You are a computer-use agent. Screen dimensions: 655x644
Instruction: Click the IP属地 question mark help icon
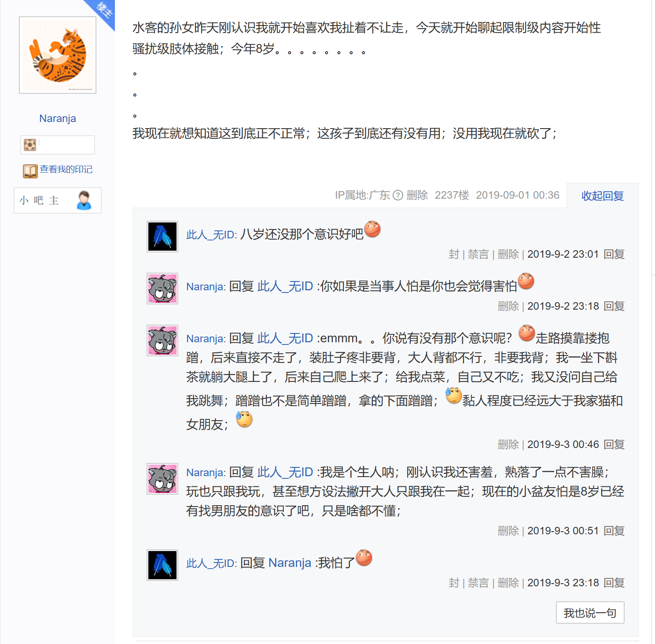tap(398, 195)
